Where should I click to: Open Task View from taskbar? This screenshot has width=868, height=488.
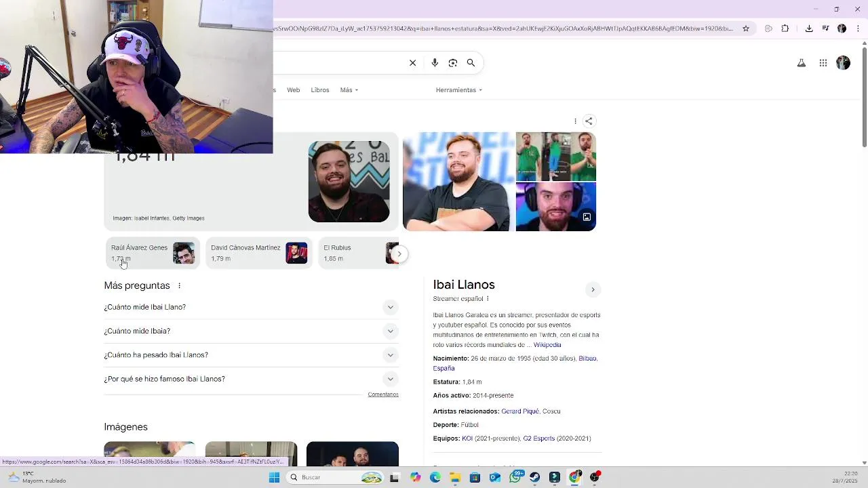[x=395, y=477]
